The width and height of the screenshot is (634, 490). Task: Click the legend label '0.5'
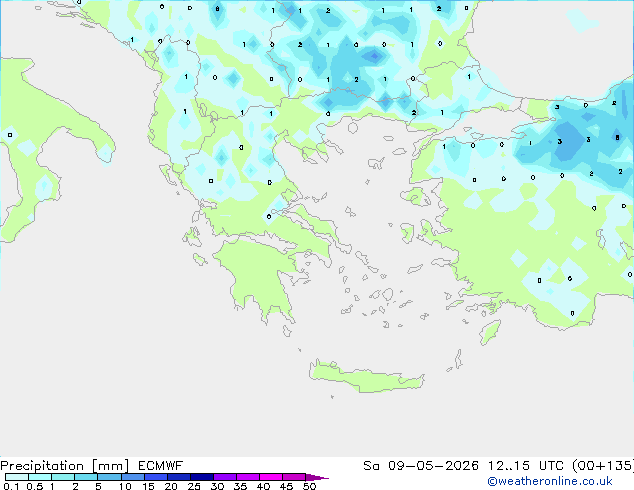click(35, 486)
